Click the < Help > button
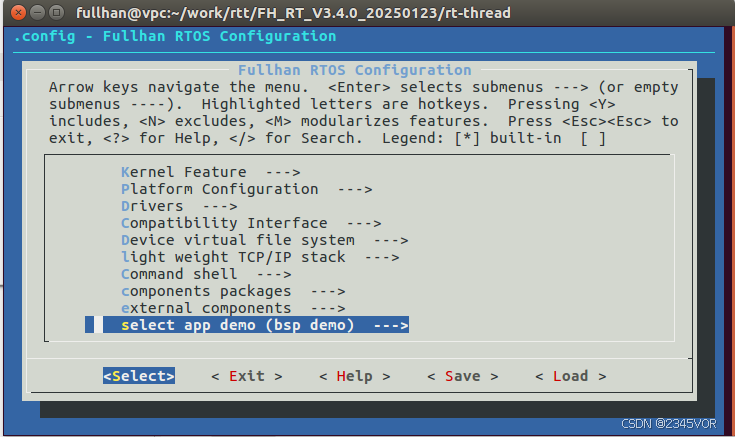735x437 pixels. click(x=354, y=376)
